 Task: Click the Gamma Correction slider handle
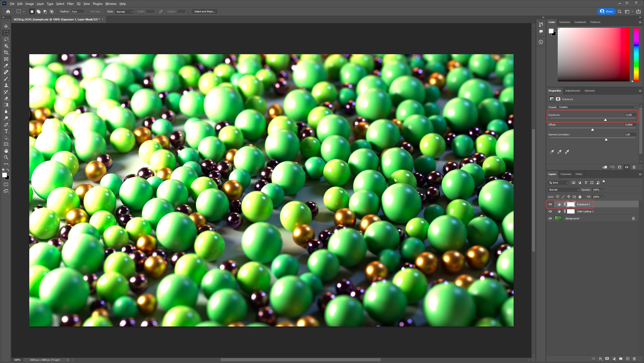(606, 139)
